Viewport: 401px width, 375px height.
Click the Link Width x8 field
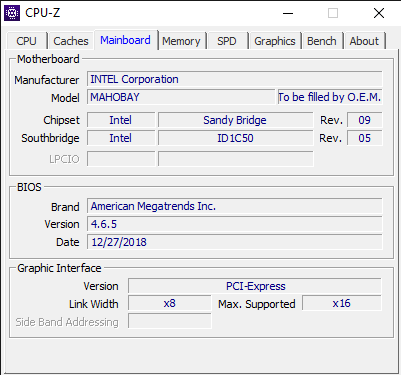(x=170, y=304)
